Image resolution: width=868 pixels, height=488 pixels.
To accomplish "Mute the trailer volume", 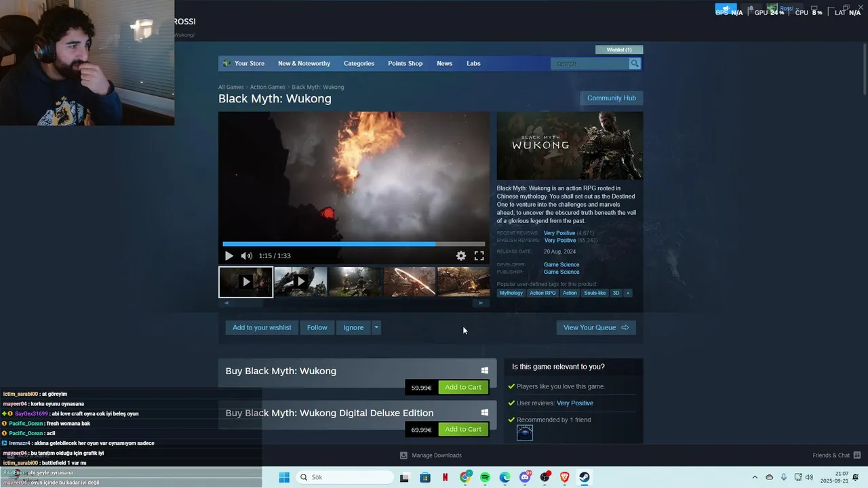I will [246, 256].
